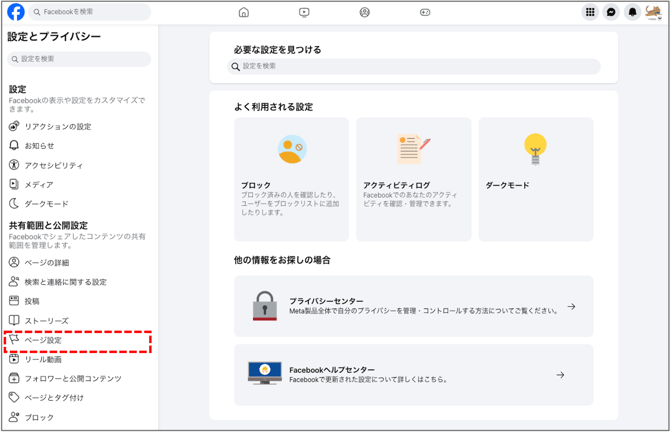Click the arrow on プライバシーセンター row

[571, 306]
